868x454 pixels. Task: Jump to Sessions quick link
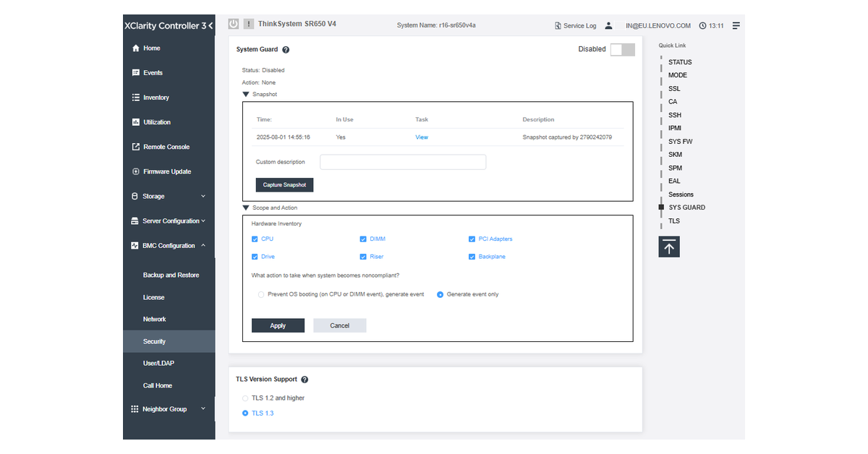pos(681,194)
